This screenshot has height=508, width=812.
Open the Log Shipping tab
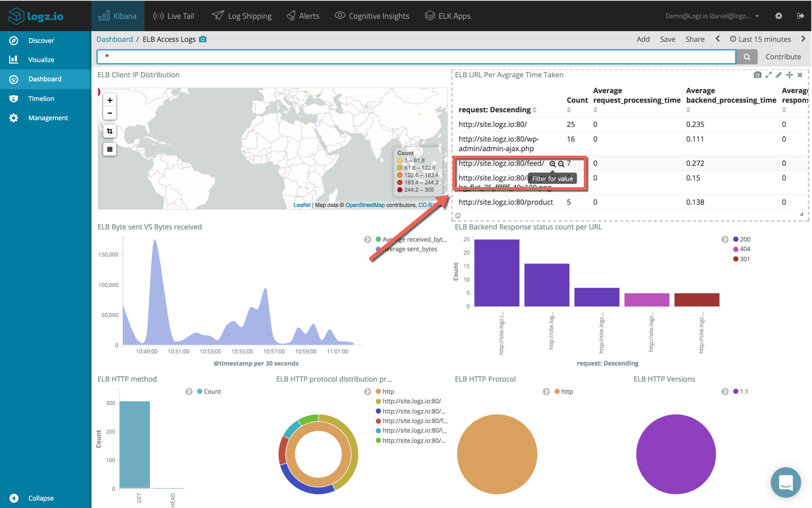click(x=241, y=16)
